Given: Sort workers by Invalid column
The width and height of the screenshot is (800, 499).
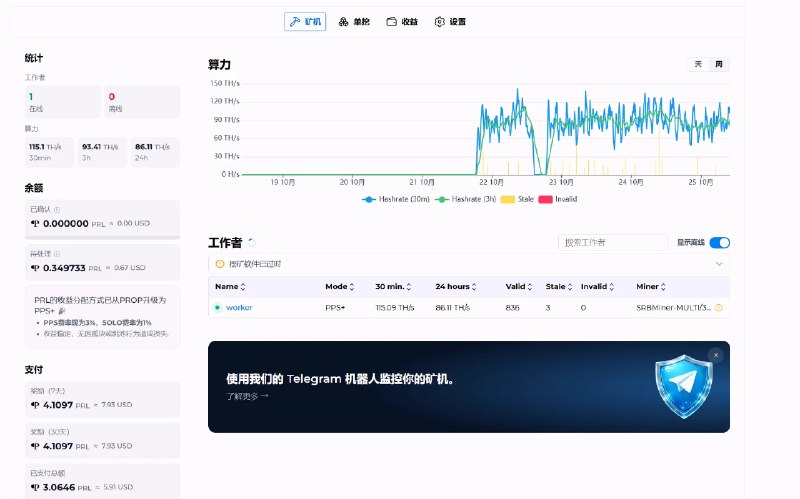Looking at the screenshot, I should (597, 287).
